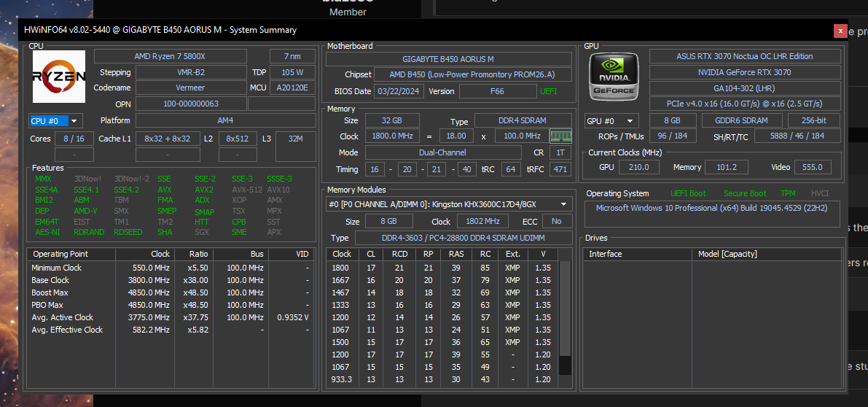Open the GPU #0 selector dropdown
Image resolution: width=868 pixels, height=407 pixels.
click(611, 121)
